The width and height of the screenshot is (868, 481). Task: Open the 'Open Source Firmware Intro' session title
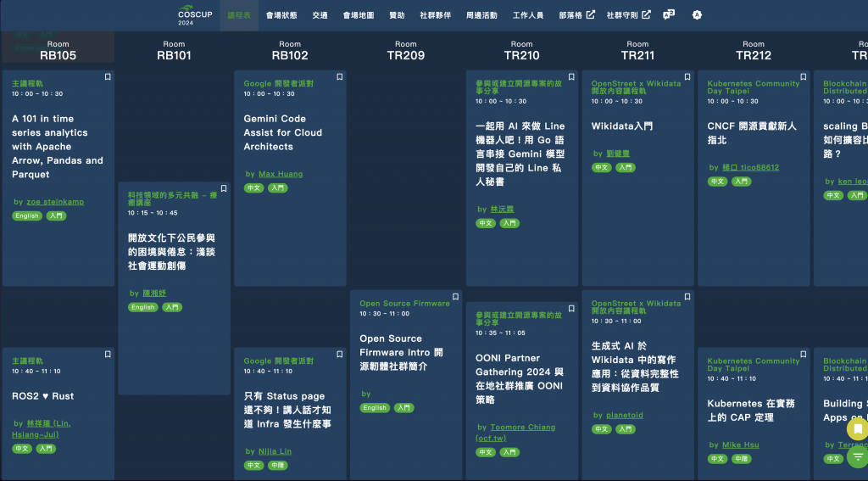pos(401,352)
